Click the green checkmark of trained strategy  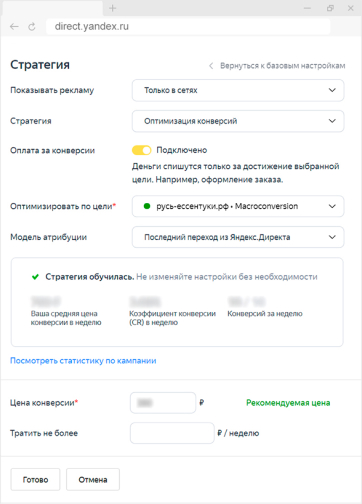click(35, 277)
